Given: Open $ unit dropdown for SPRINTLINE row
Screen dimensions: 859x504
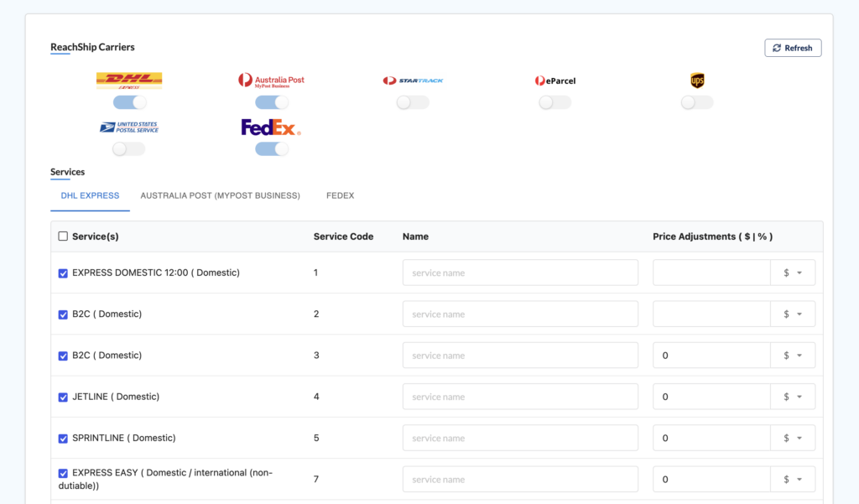Looking at the screenshot, I should click(x=793, y=439).
